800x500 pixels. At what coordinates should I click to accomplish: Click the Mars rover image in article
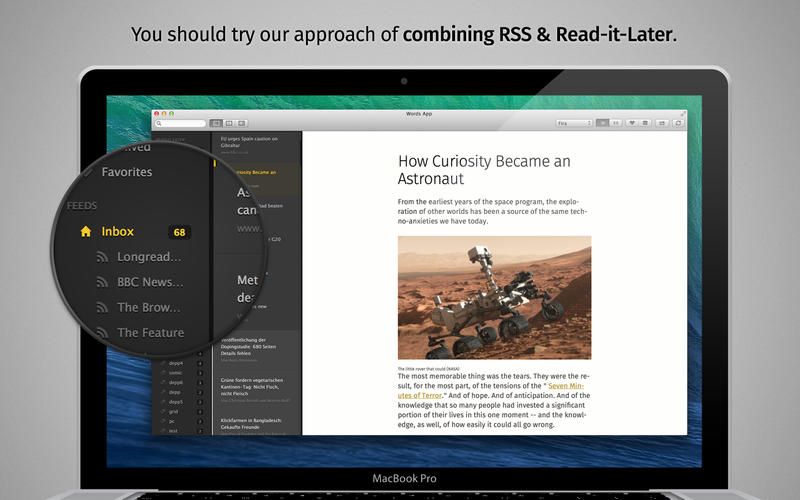[494, 298]
